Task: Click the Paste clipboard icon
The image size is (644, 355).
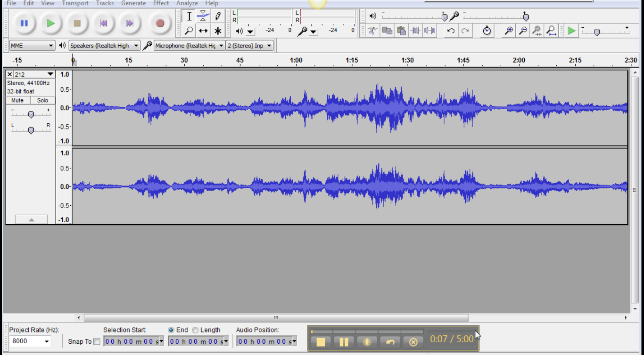Action: [x=401, y=31]
